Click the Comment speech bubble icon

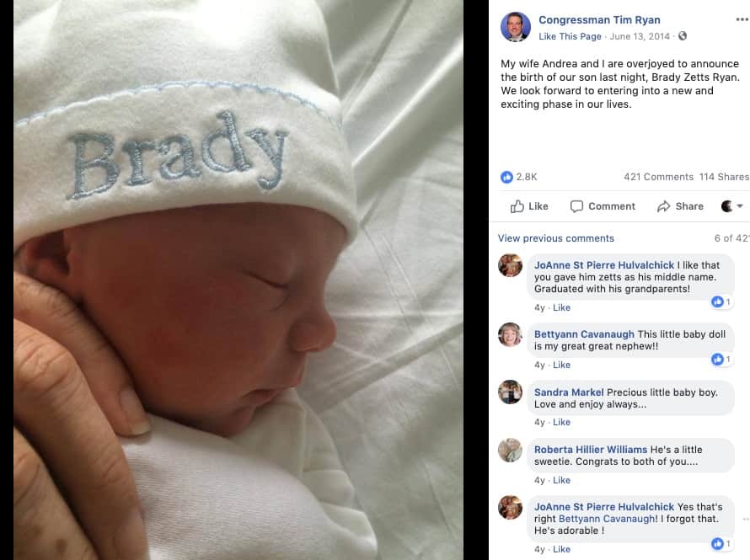click(x=576, y=206)
